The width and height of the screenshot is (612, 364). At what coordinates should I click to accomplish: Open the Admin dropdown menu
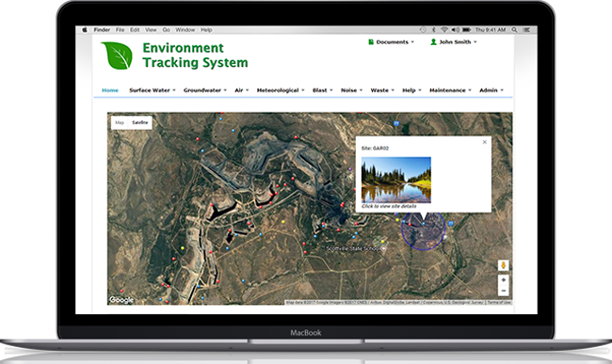click(491, 90)
